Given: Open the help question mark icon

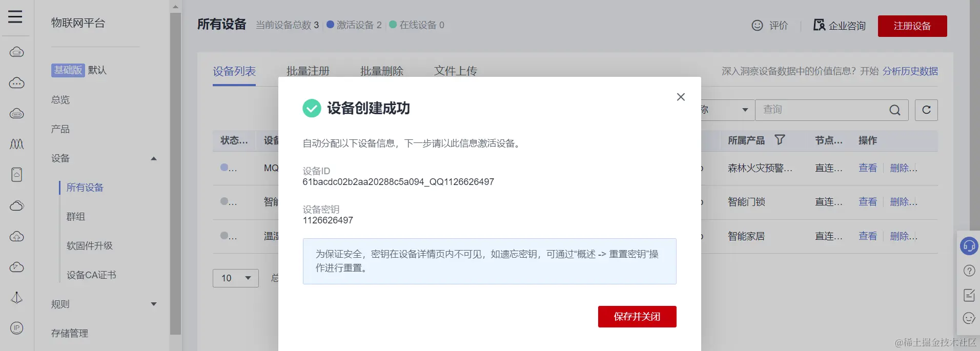Looking at the screenshot, I should 969,271.
